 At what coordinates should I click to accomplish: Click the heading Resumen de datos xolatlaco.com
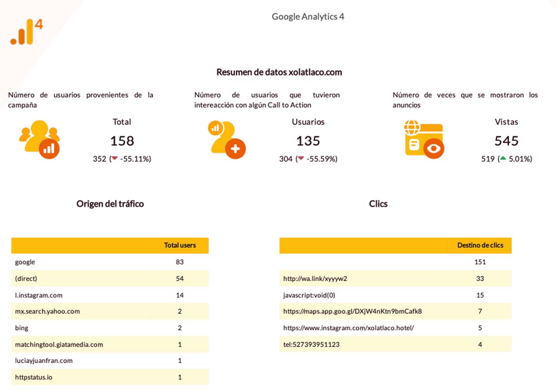(x=279, y=72)
